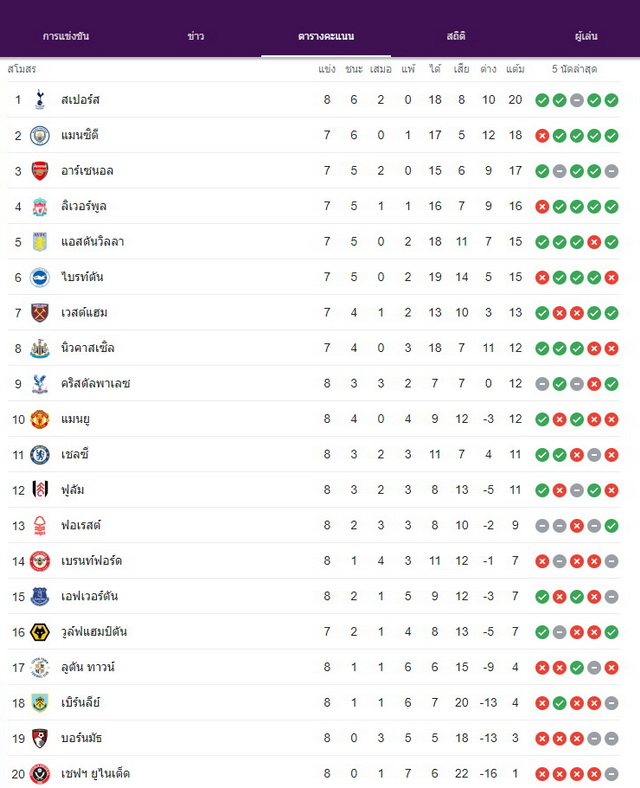
Task: Click the Manchester City club crest
Action: [40, 135]
